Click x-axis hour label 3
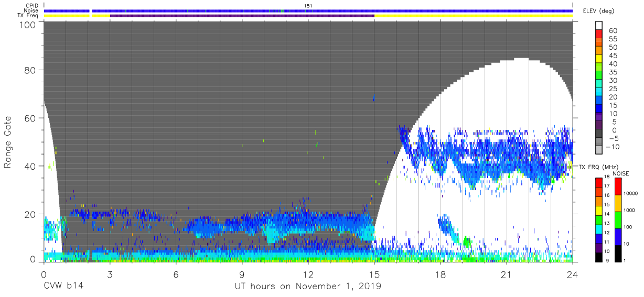 tap(110, 274)
